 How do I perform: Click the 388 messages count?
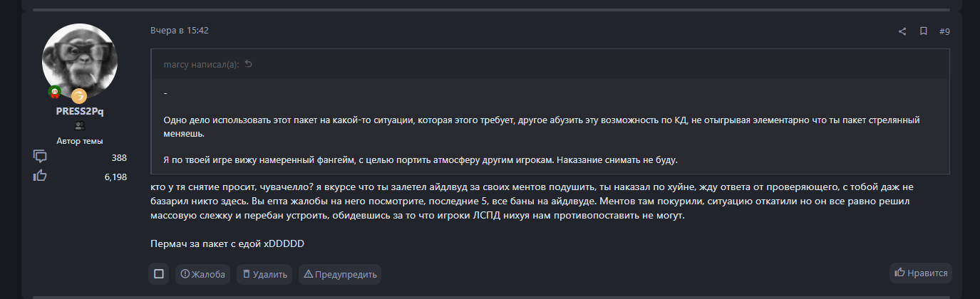(x=119, y=157)
